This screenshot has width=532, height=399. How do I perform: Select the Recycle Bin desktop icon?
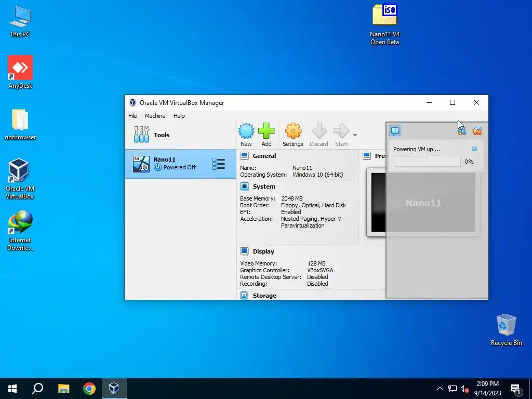click(506, 330)
